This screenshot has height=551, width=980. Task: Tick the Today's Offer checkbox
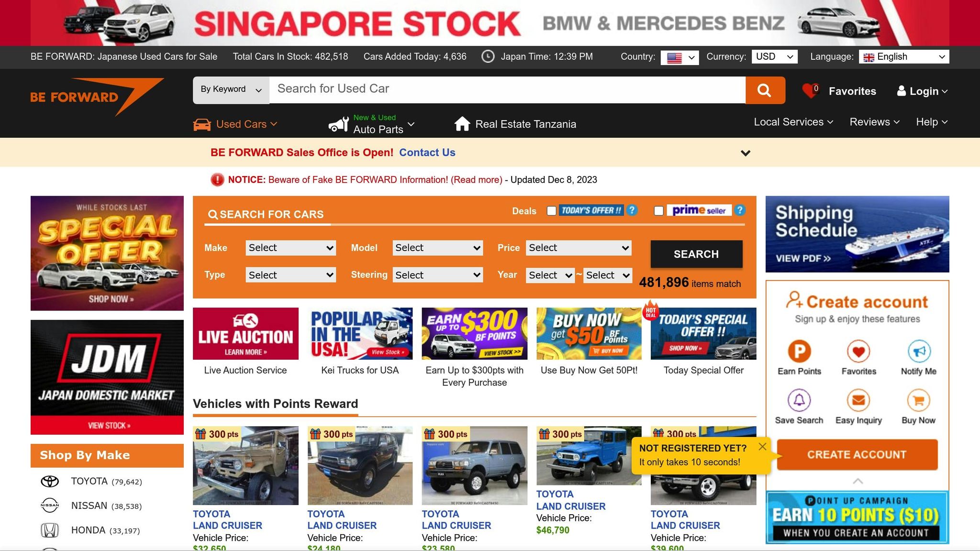(x=551, y=211)
